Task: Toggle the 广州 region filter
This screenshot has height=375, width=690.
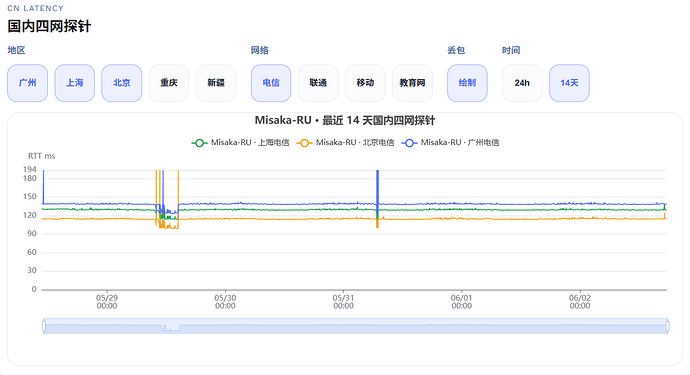Action: (x=27, y=83)
